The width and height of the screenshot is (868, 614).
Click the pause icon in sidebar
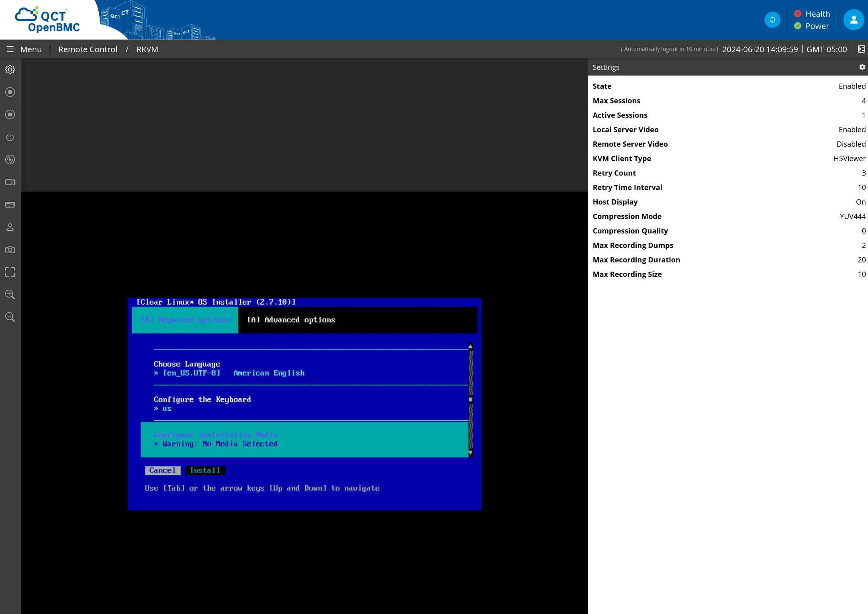coord(10,115)
